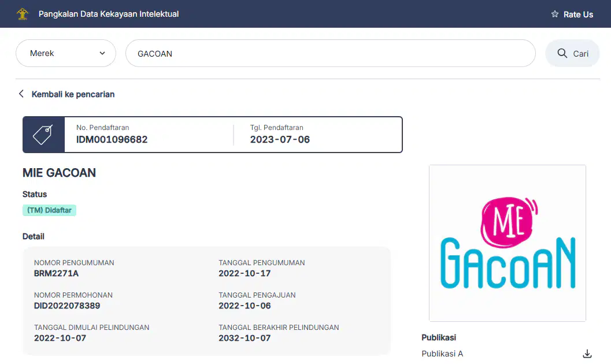The image size is (611, 364).
Task: Click the Detail section heading
Action: click(x=33, y=236)
